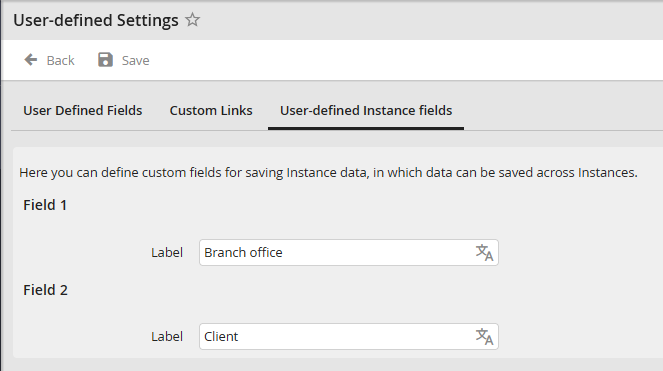Open translation for Branch office label

[x=484, y=253]
